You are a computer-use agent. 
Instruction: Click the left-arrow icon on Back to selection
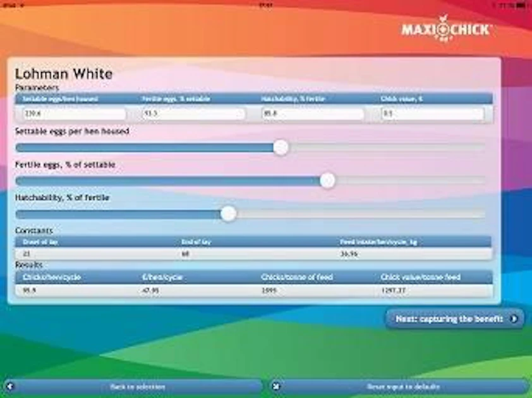click(x=10, y=386)
